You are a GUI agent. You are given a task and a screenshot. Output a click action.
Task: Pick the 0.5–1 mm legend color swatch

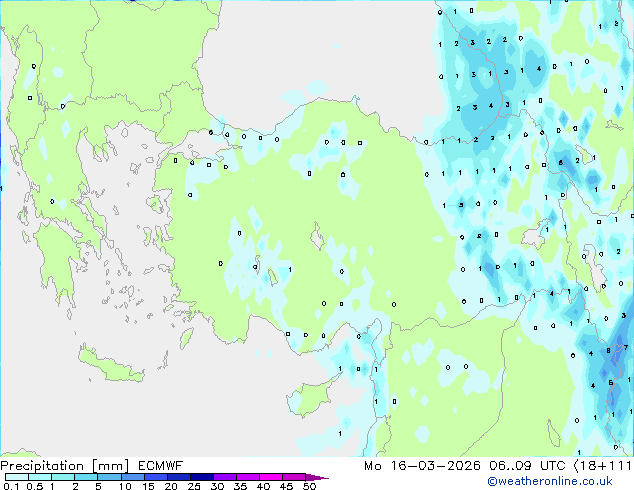(40, 477)
